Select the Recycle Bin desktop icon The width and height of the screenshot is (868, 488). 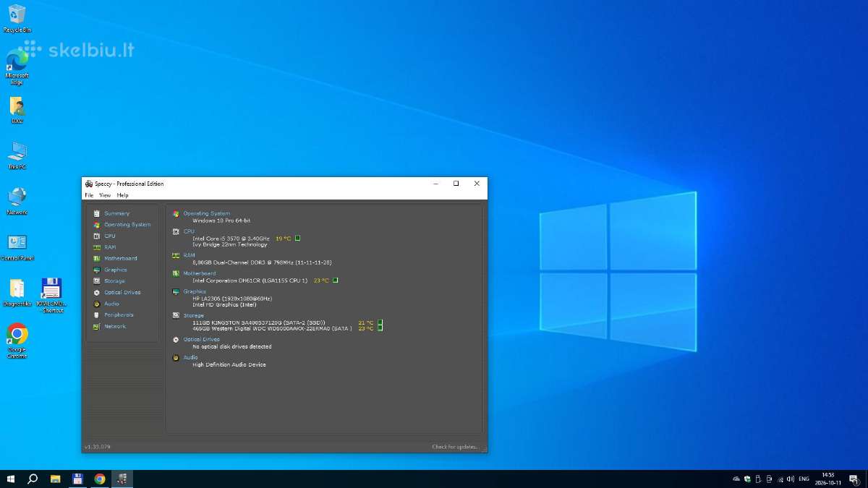17,18
